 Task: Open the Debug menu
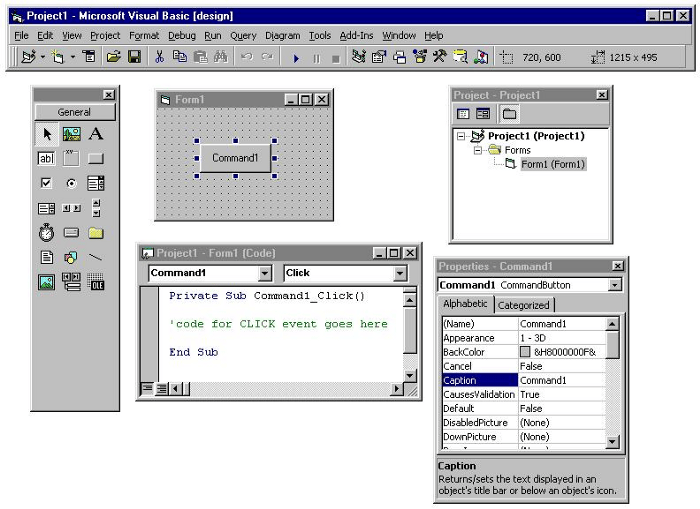[x=182, y=35]
